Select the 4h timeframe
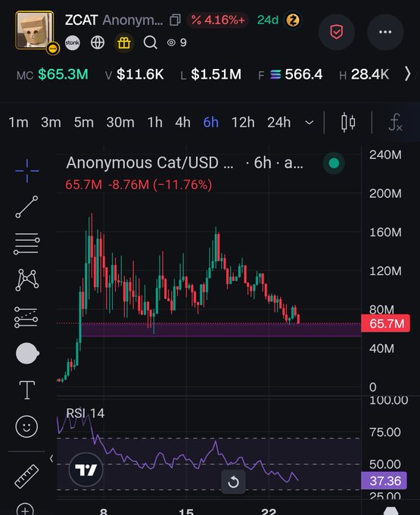The height and width of the screenshot is (515, 420). tap(183, 123)
